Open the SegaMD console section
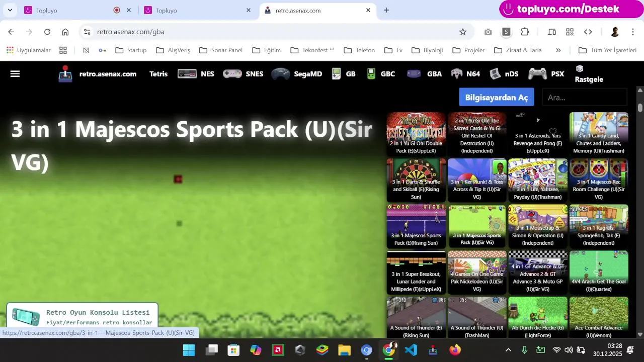Screen dimensions: 644x362 [x=296, y=74]
